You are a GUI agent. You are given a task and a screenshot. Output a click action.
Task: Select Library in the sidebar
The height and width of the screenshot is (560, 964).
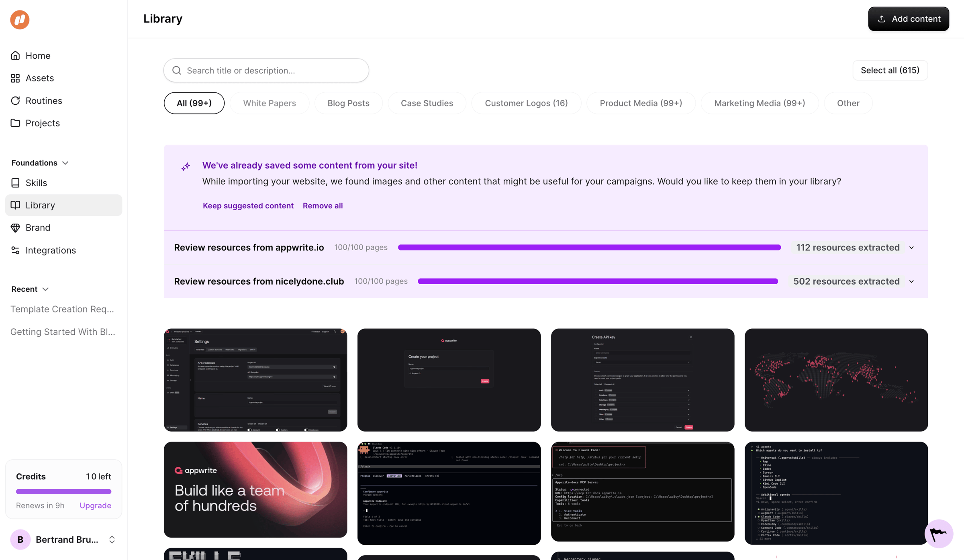click(x=63, y=205)
